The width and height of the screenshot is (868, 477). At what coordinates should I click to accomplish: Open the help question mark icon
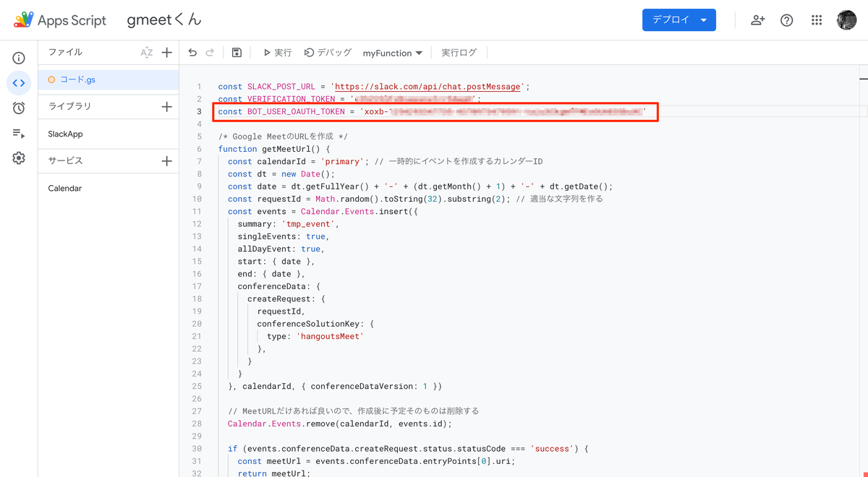tap(787, 20)
